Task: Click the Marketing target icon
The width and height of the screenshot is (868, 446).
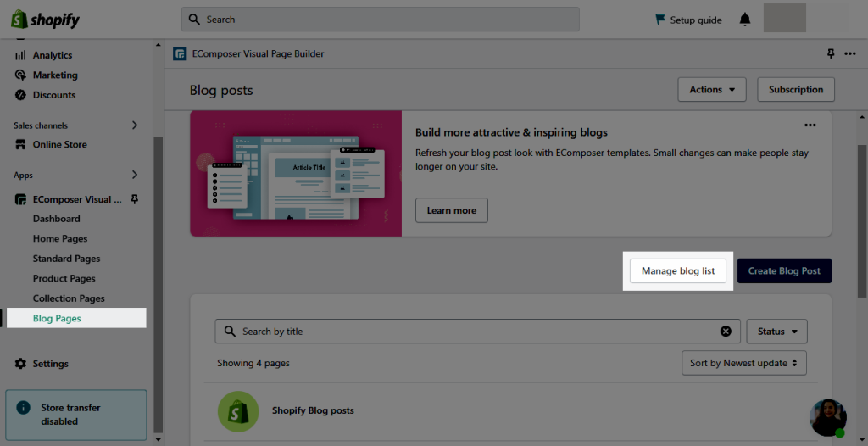Action: [x=20, y=75]
